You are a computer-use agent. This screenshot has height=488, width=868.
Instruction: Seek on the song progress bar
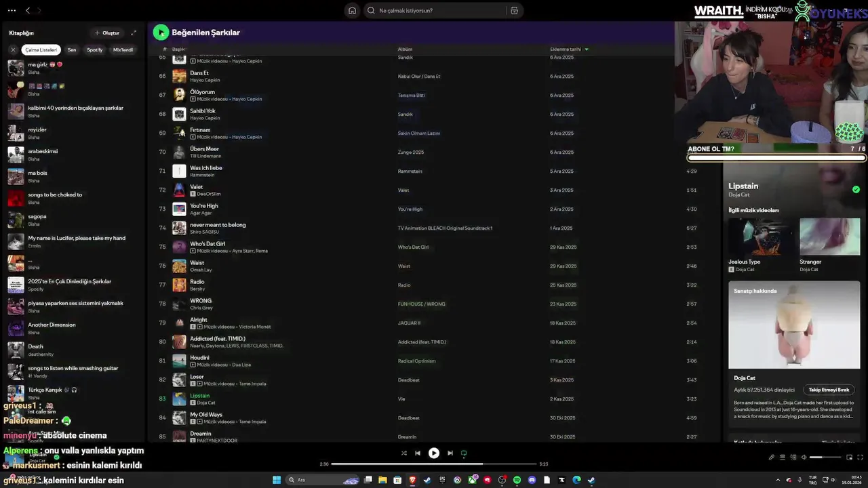coord(434,464)
